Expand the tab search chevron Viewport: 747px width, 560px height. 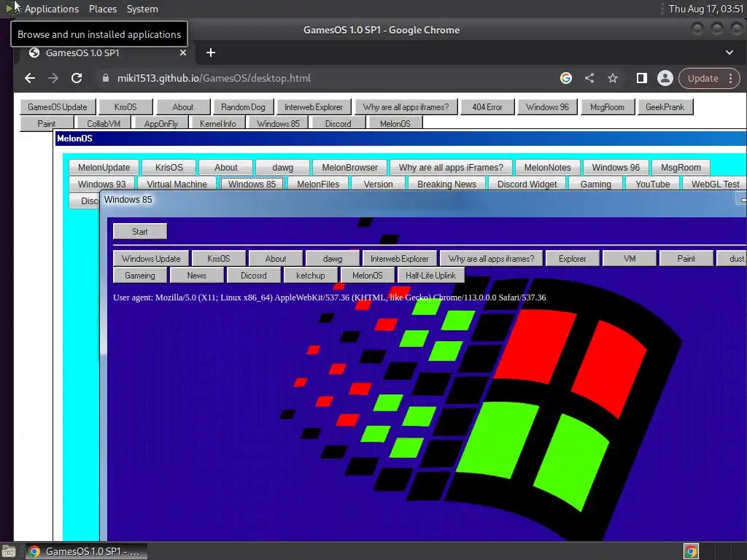point(729,52)
